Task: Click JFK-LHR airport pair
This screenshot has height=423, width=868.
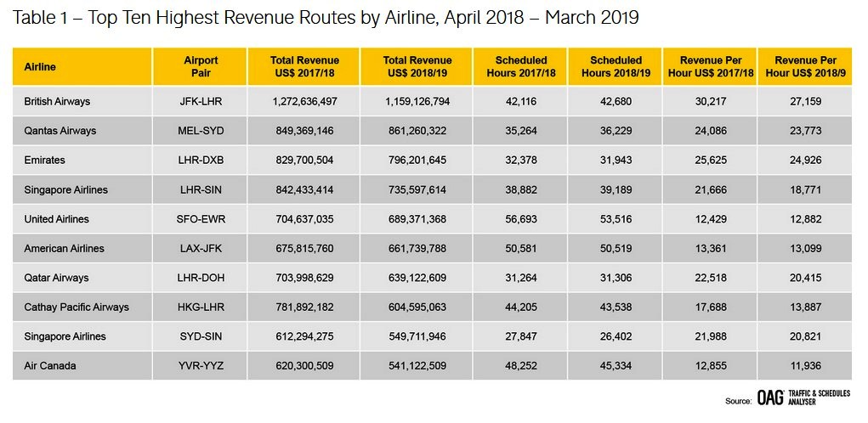Action: pos(200,102)
